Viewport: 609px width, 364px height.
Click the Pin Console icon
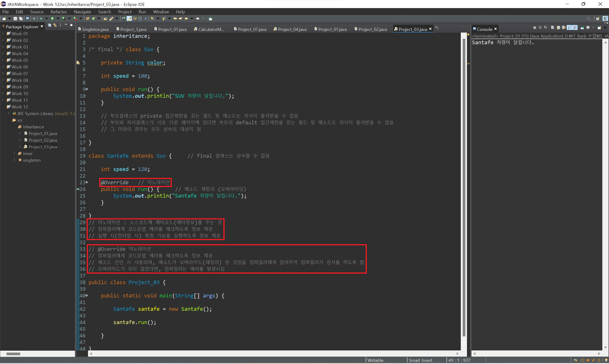point(582,28)
